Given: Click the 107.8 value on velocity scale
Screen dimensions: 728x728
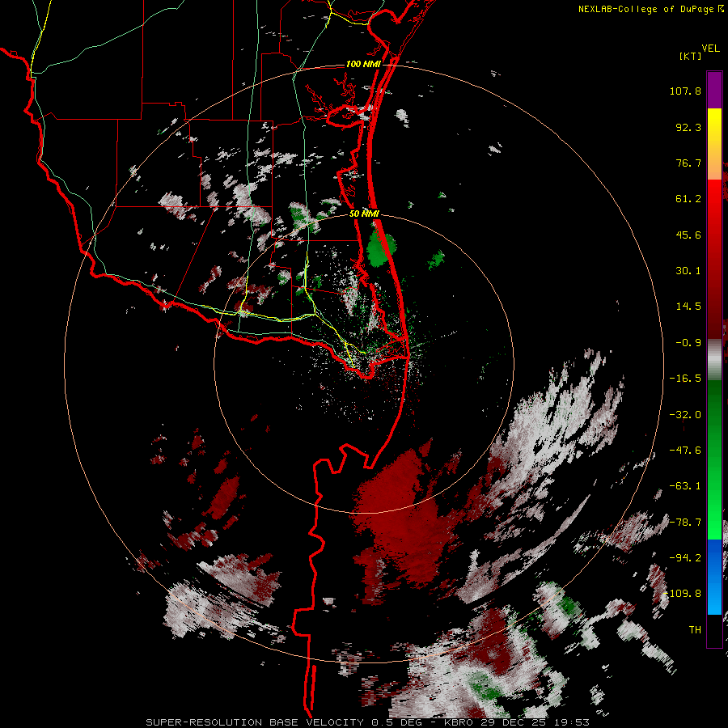Looking at the screenshot, I should pos(685,91).
